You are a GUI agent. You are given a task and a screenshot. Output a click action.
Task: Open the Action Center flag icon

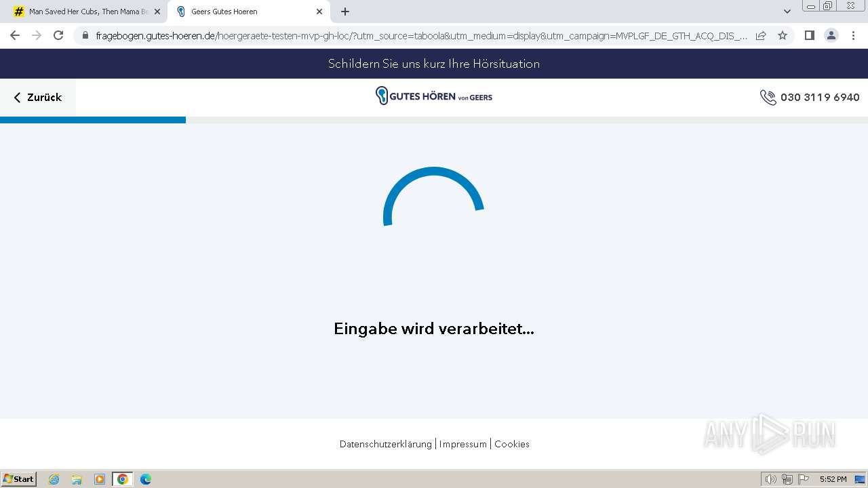tap(804, 479)
